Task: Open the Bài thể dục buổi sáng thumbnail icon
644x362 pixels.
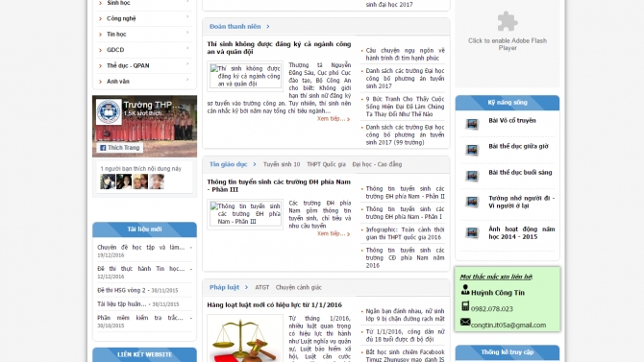Action: (x=472, y=176)
